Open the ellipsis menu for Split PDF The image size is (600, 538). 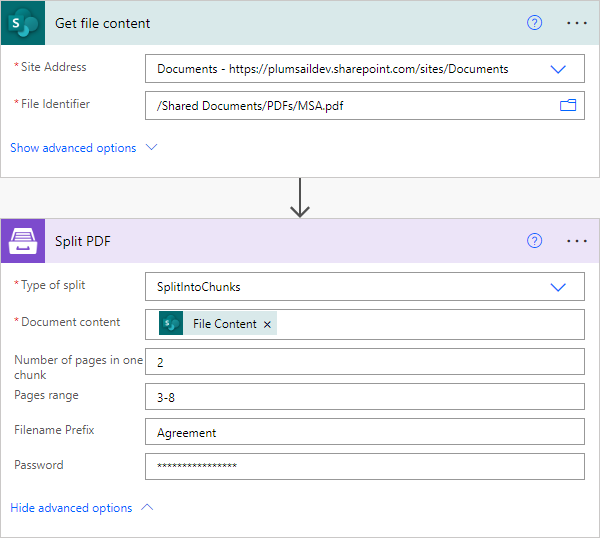(577, 241)
